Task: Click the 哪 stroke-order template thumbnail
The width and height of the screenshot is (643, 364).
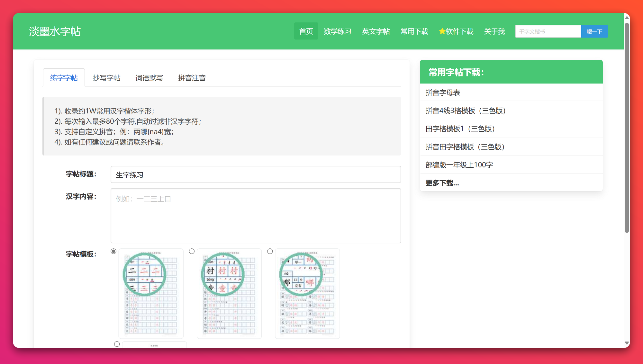Action: 307,293
